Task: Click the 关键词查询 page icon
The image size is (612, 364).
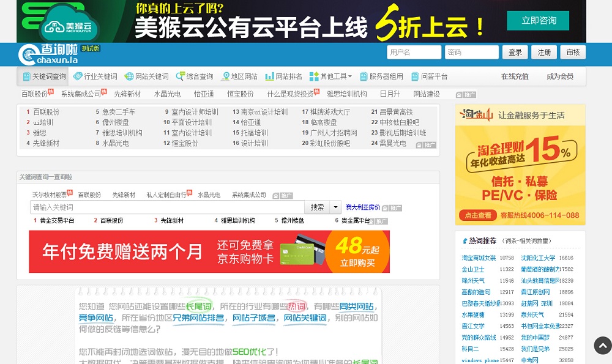Action: coord(26,76)
